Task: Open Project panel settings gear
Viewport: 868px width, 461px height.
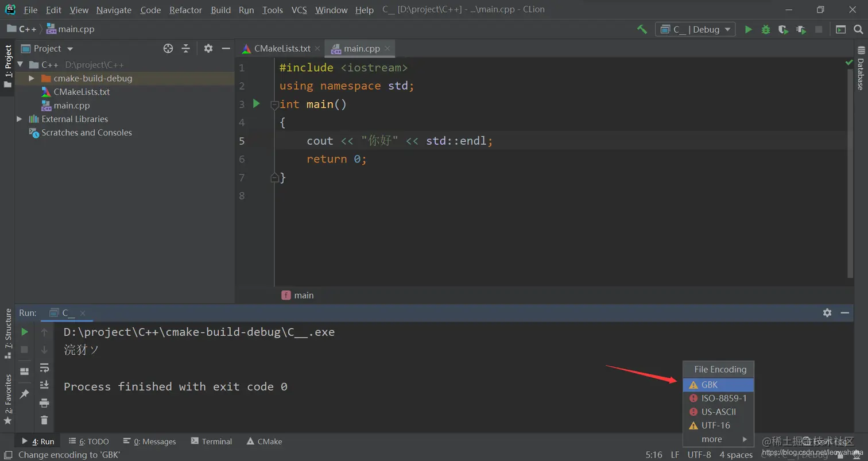Action: click(x=208, y=49)
